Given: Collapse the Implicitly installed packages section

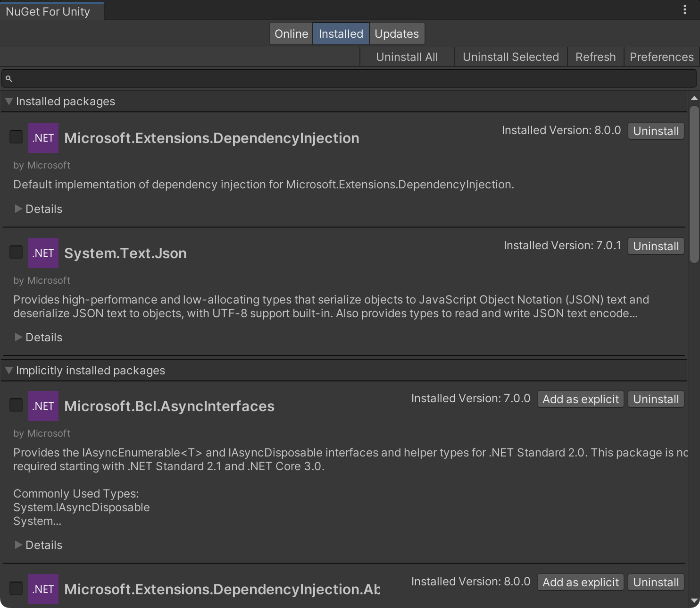Looking at the screenshot, I should coord(8,370).
